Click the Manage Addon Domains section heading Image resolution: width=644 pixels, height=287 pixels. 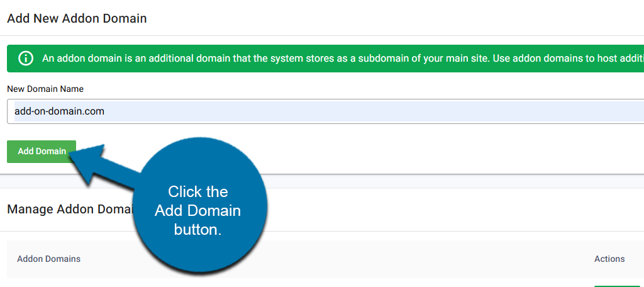click(68, 209)
